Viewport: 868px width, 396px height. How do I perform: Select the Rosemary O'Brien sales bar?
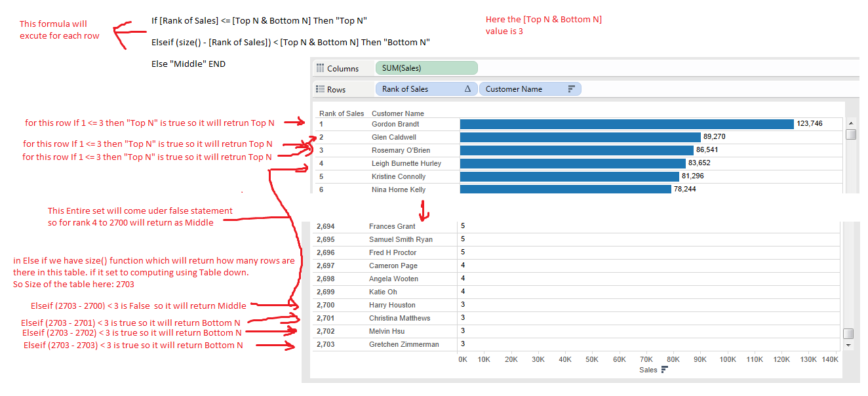577,150
